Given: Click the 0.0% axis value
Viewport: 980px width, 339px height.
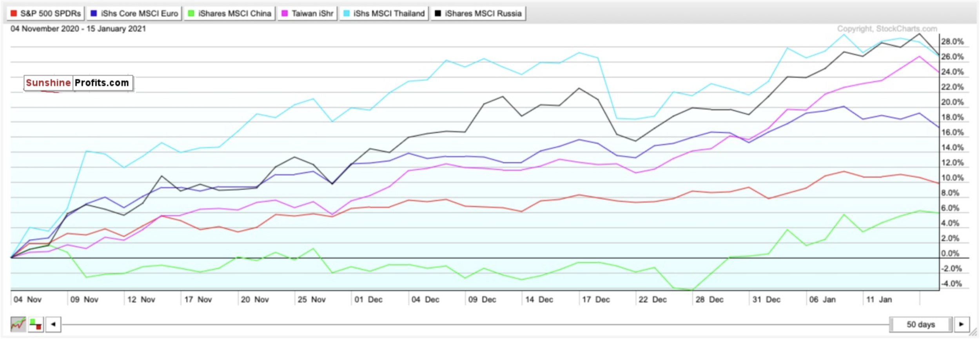Looking at the screenshot, I should 951,254.
